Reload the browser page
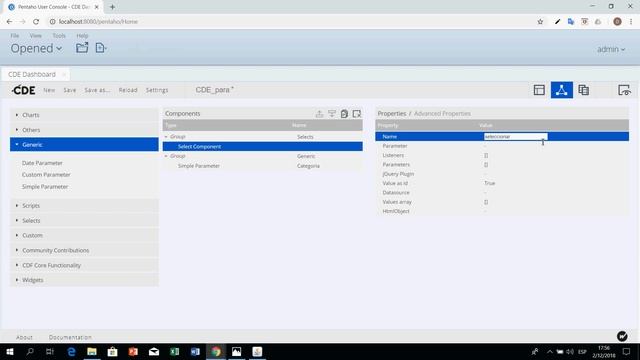The width and height of the screenshot is (640, 360). click(36, 22)
